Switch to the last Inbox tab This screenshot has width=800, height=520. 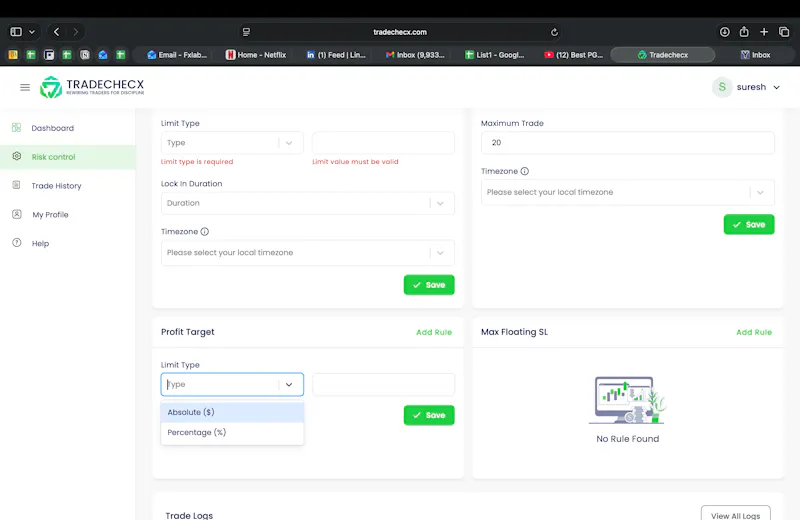tap(755, 55)
